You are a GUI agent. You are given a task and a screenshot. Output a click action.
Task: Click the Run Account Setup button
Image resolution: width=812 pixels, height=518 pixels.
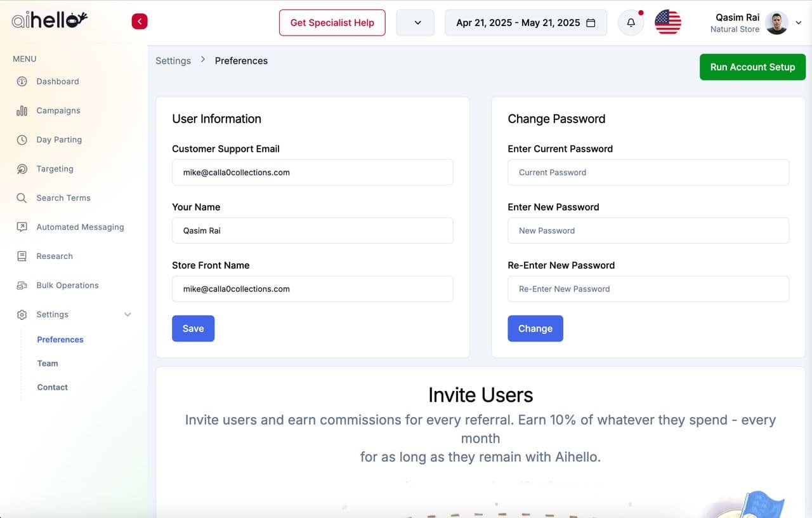click(x=752, y=67)
